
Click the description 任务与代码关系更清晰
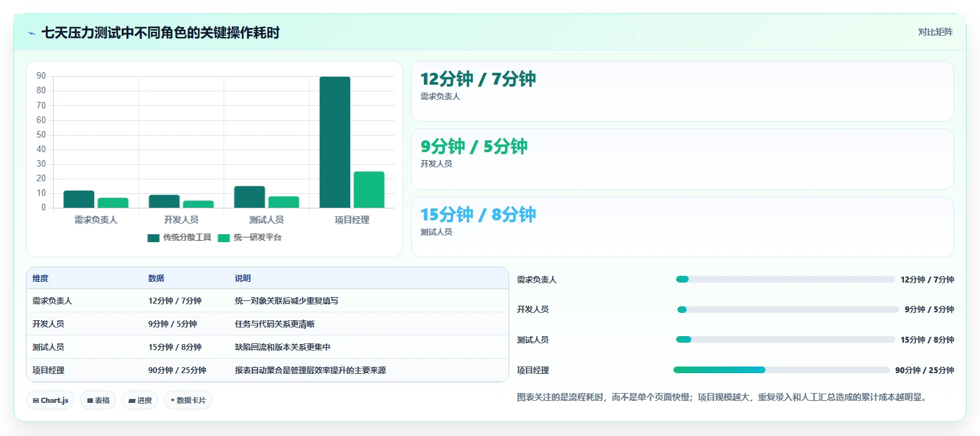pyautogui.click(x=275, y=324)
